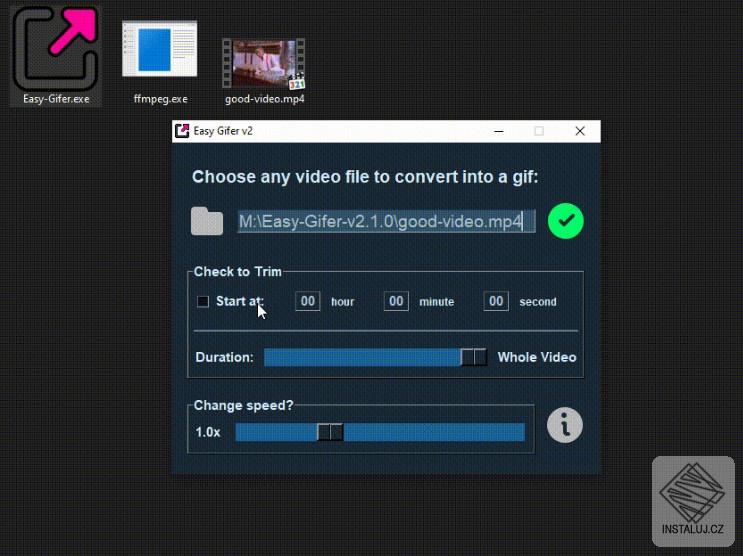Click the folder icon to browse for a video
This screenshot has width=743, height=556.
[x=207, y=221]
